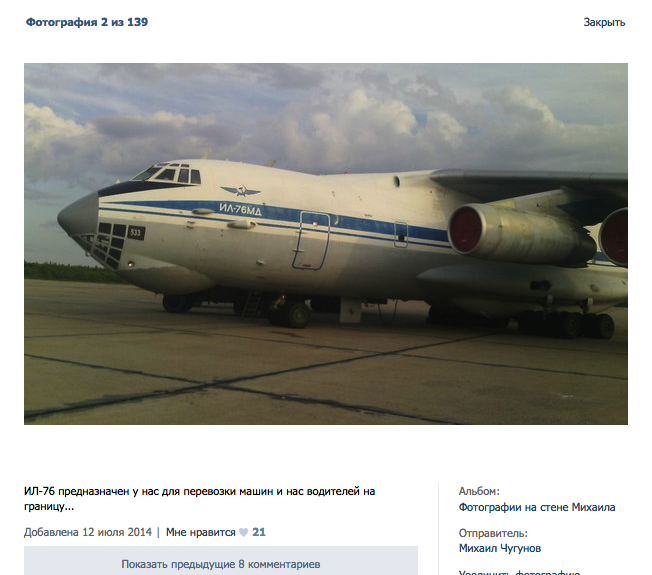
Task: Click the winged emblem above the blue stripe
Action: coord(240,191)
